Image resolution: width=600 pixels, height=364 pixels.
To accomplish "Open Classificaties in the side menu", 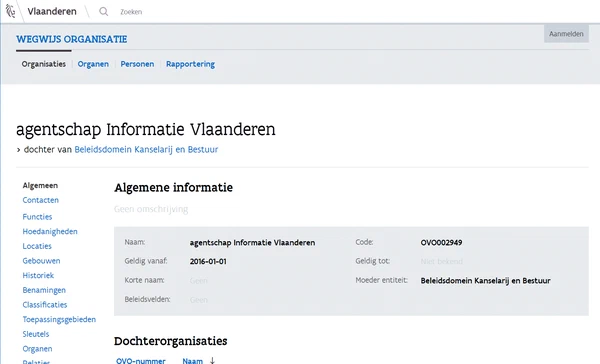I will click(45, 305).
